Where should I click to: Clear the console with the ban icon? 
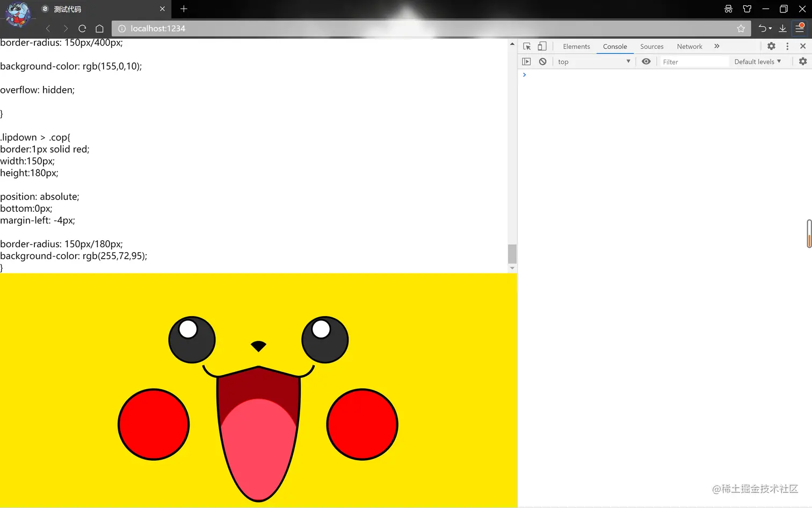click(x=542, y=61)
